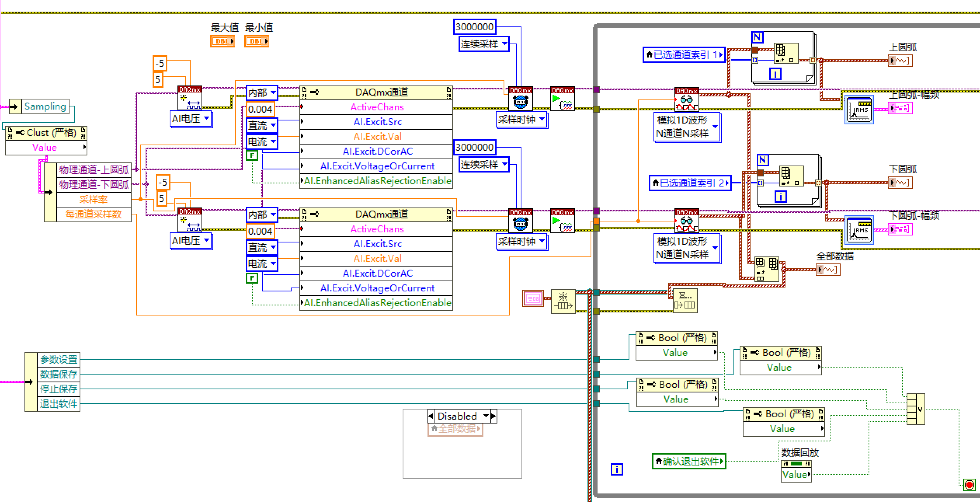
Task: Select AI.EnhancedAliasRejectionEnable in lower property node
Action: click(376, 303)
